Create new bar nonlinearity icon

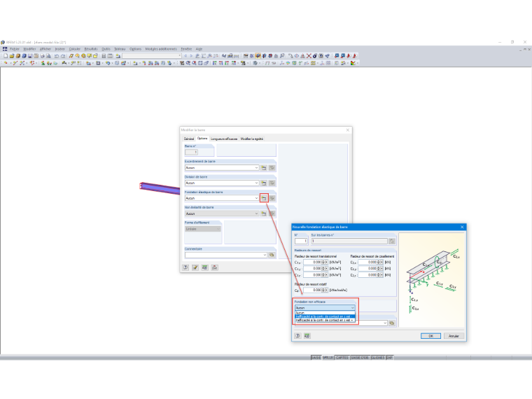(x=264, y=213)
